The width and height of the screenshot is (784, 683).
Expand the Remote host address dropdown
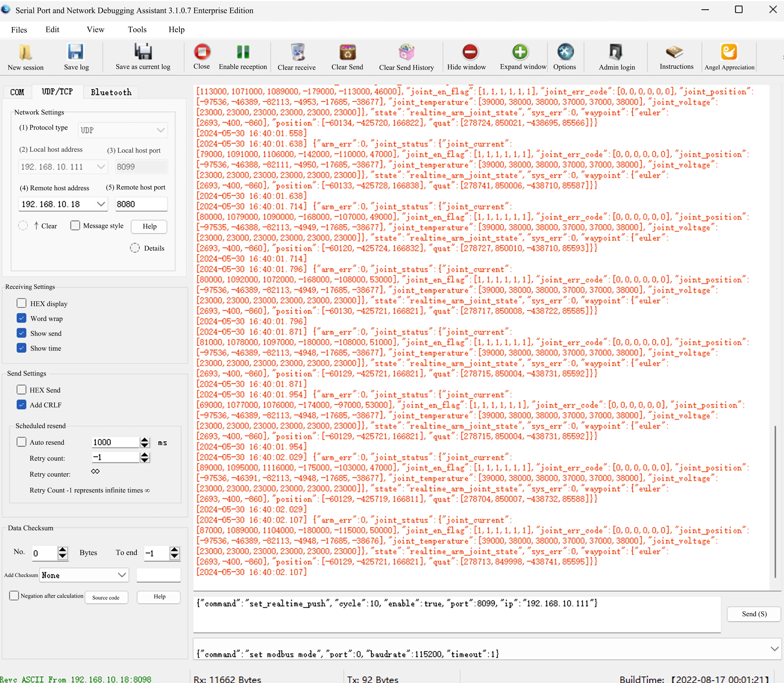tap(101, 204)
